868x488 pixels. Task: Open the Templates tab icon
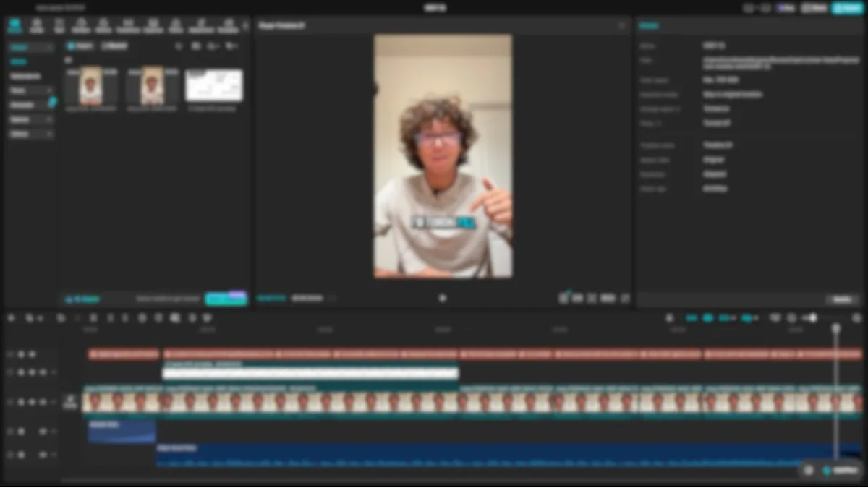tap(227, 25)
